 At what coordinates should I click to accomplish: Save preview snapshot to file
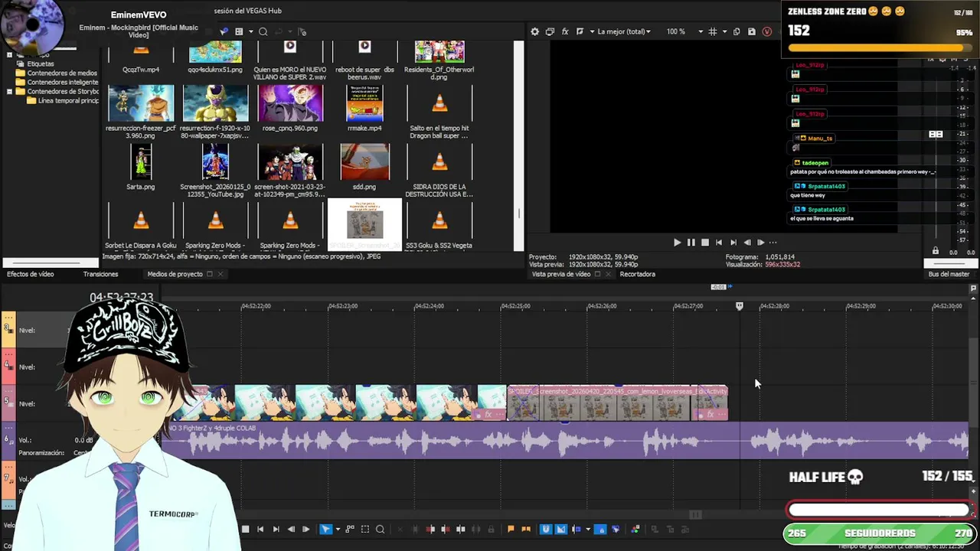tap(752, 31)
